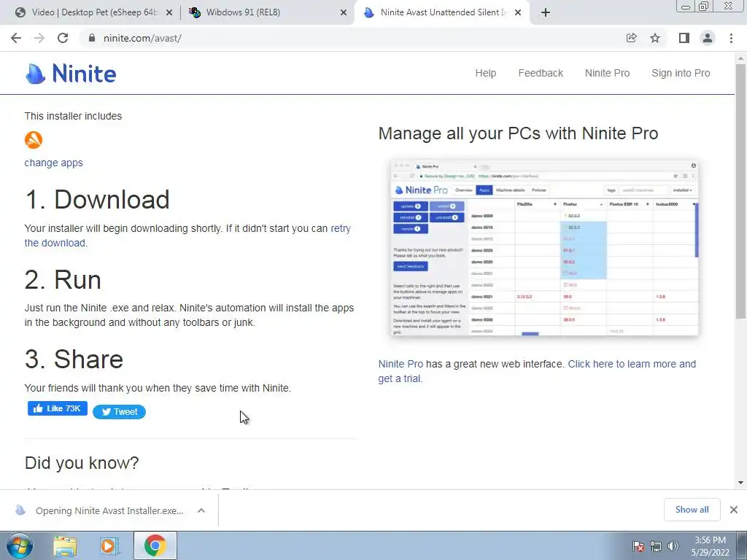The width and height of the screenshot is (747, 560).
Task: Click the volume speaker tray icon
Action: (673, 546)
